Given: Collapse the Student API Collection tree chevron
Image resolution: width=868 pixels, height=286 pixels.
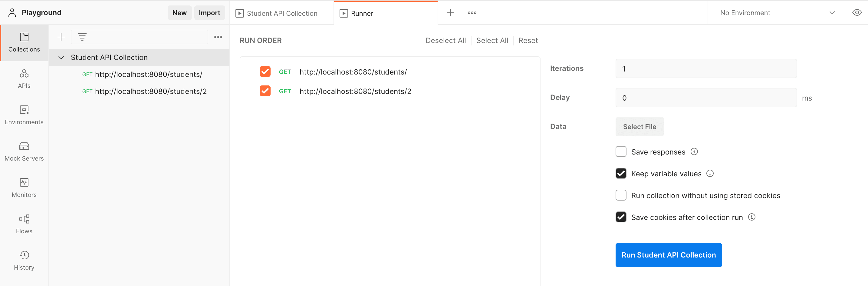Looking at the screenshot, I should point(61,57).
